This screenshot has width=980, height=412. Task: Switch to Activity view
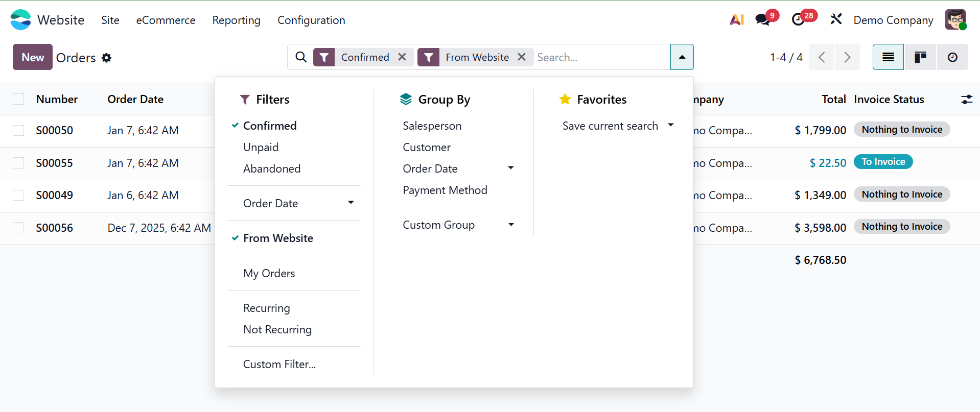point(952,57)
